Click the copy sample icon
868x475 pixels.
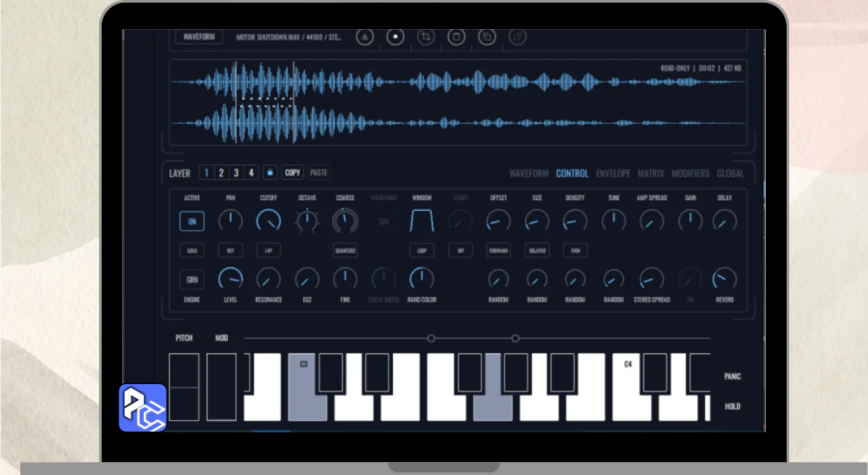tap(487, 37)
